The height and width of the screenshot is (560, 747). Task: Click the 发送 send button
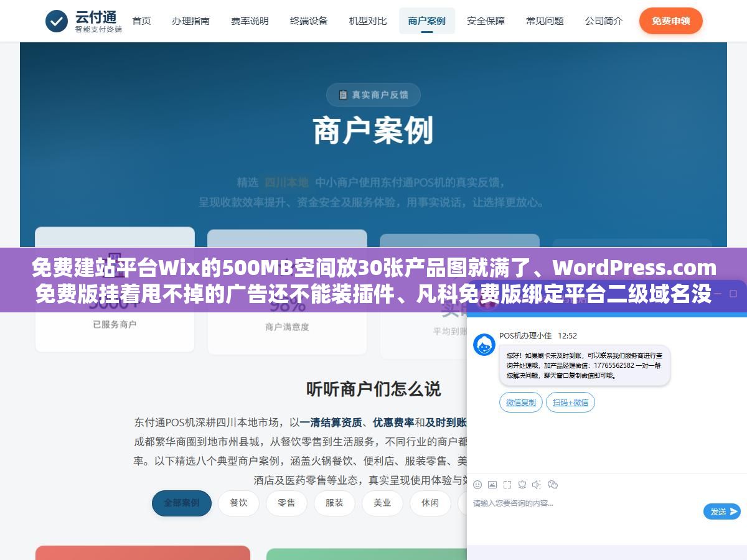(x=722, y=511)
